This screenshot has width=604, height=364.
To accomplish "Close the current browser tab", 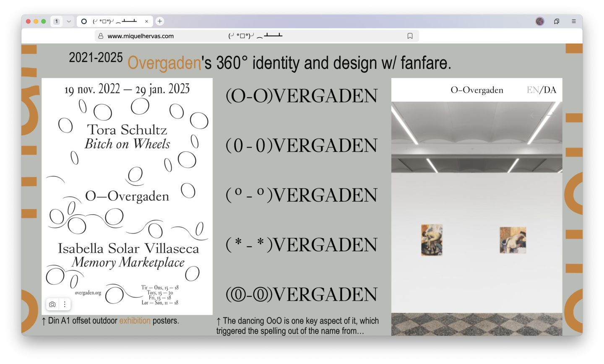I will [146, 21].
